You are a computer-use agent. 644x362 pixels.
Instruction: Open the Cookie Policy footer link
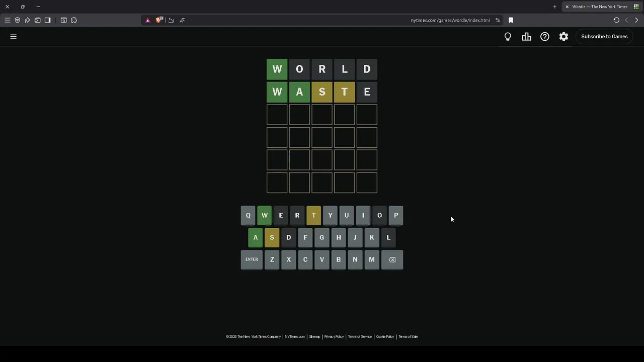pyautogui.click(x=385, y=336)
